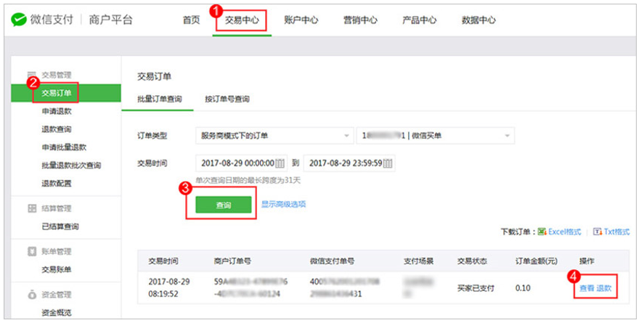Download orders in Excel格式
This screenshot has height=323, width=644.
tap(564, 232)
